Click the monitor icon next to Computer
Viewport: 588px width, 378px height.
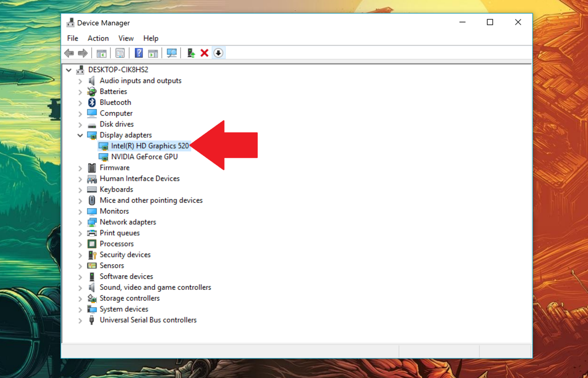[92, 113]
